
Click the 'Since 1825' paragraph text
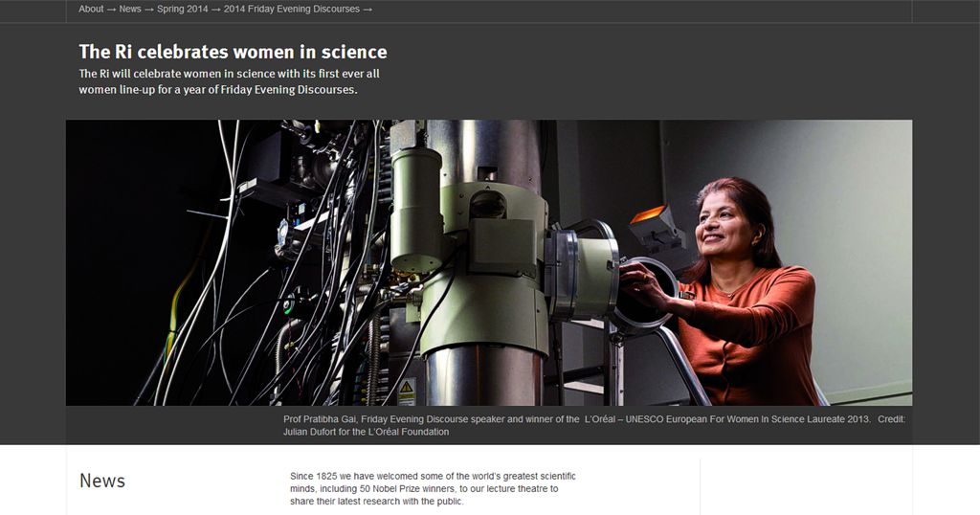tap(433, 488)
